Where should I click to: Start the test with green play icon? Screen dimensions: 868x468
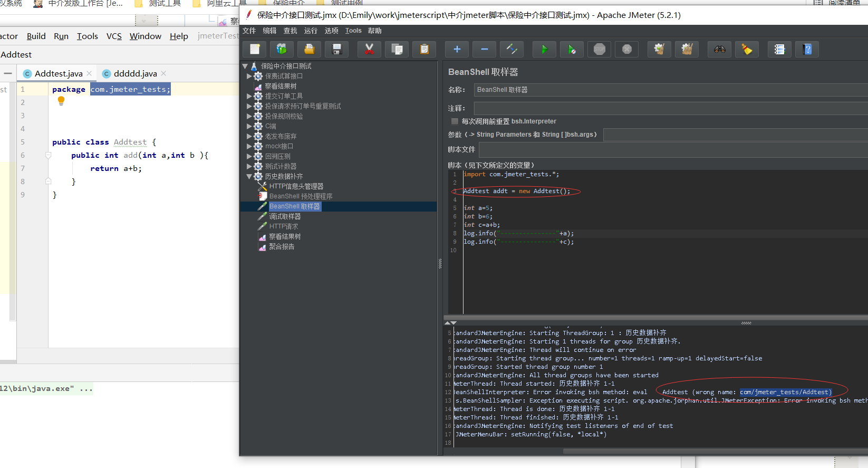545,49
